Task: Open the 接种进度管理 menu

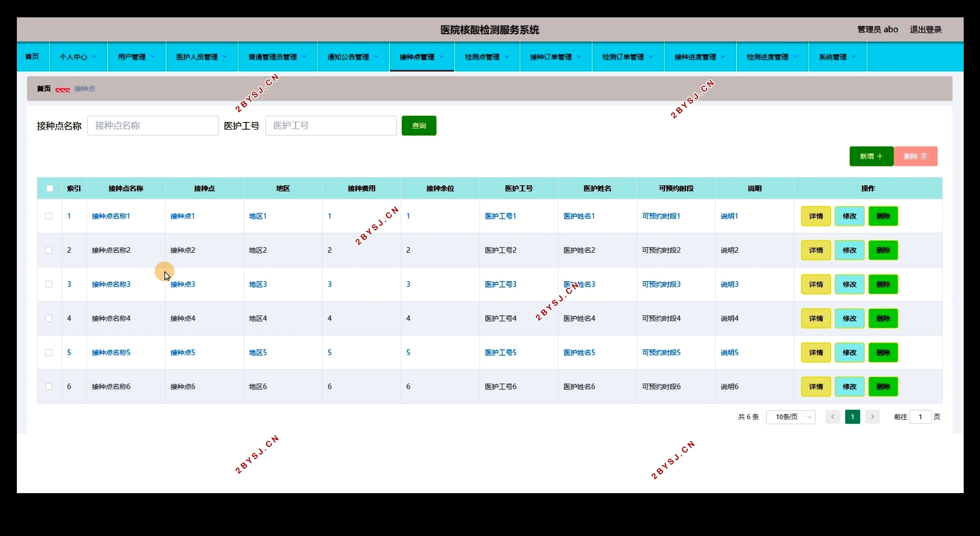Action: (700, 57)
